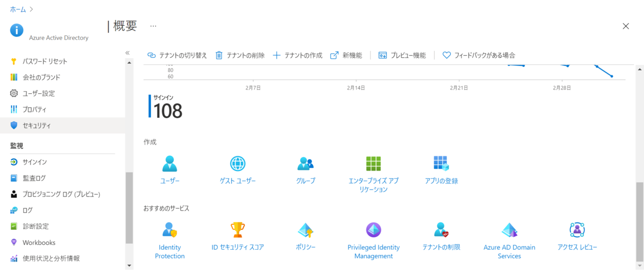The image size is (644, 270).
Task: Open プレビュー機能 toolbar button
Action: tap(402, 55)
